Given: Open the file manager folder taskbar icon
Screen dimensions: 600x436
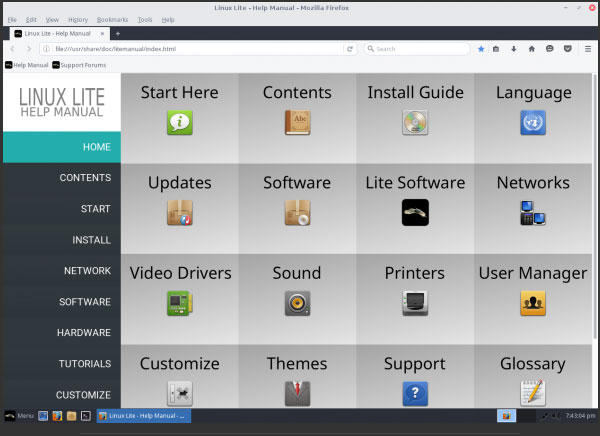Looking at the screenshot, I should coord(71,416).
